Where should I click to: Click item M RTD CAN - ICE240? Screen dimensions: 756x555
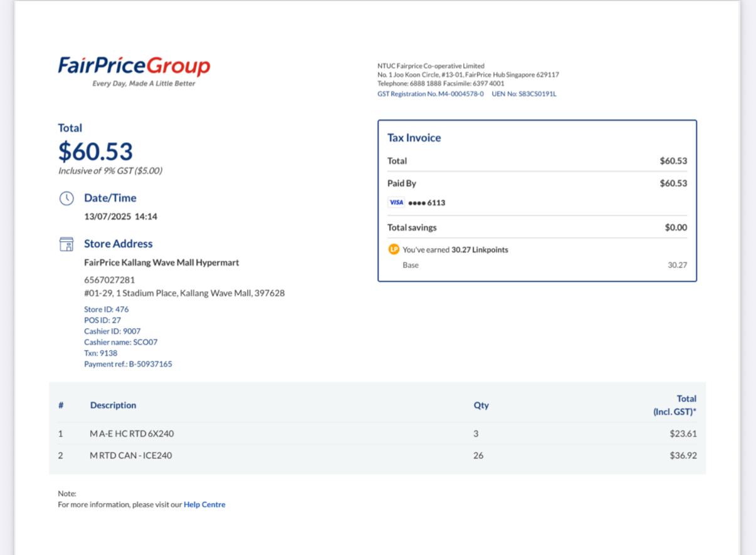(x=131, y=455)
